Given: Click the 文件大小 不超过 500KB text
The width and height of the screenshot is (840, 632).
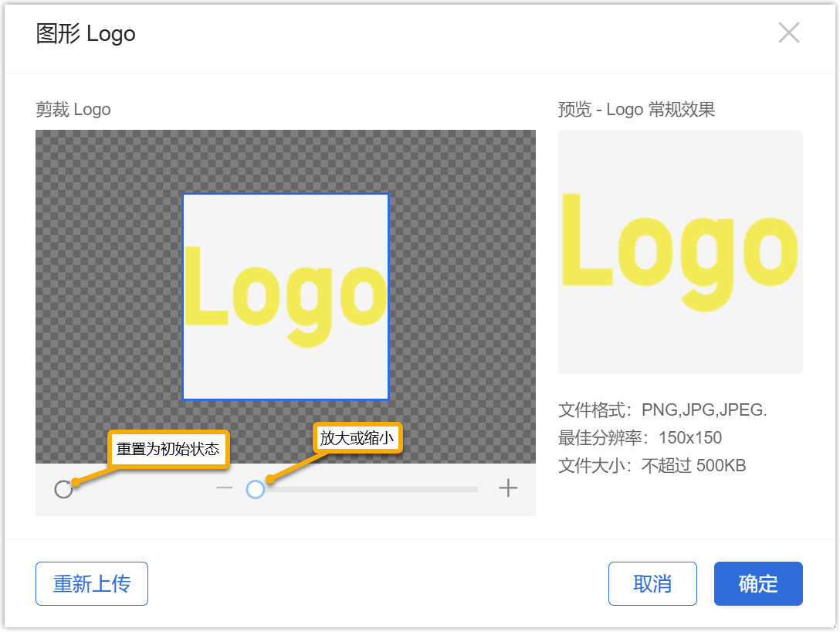Looking at the screenshot, I should pos(652,466).
